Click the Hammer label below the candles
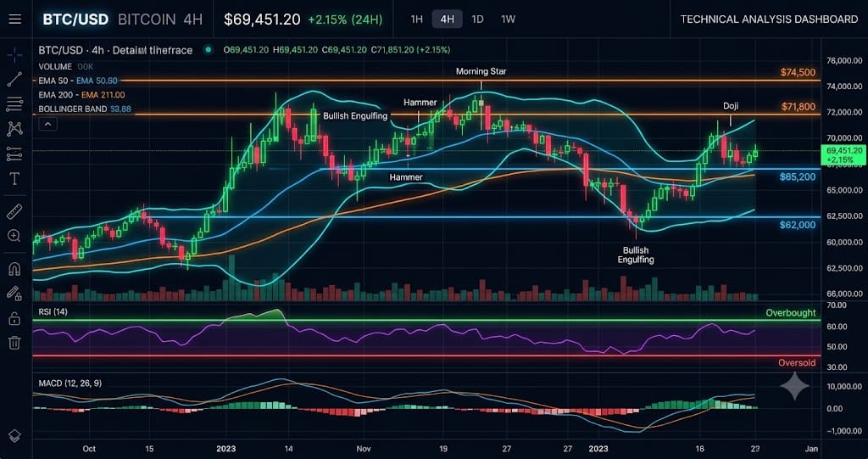This screenshot has height=459, width=868. 406,177
